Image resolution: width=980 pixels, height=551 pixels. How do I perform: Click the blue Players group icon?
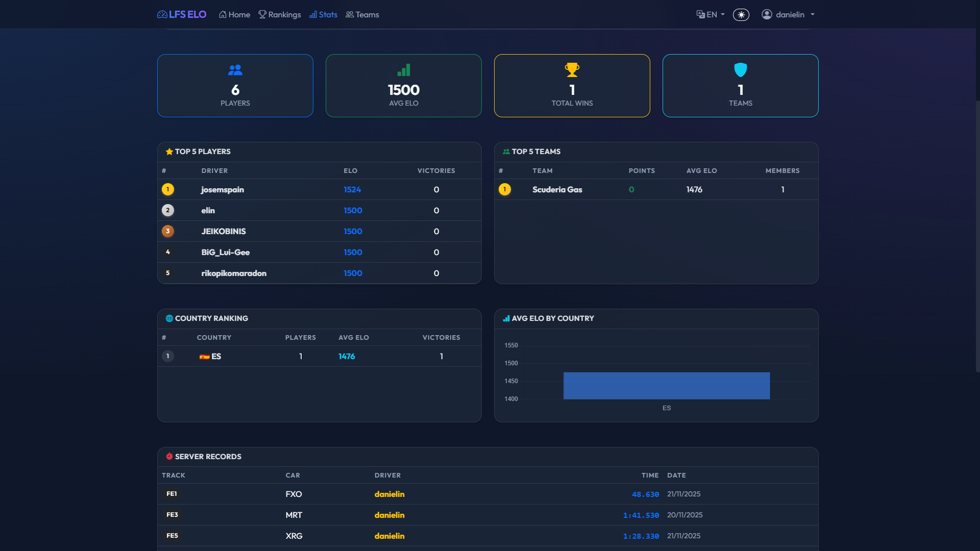click(235, 70)
